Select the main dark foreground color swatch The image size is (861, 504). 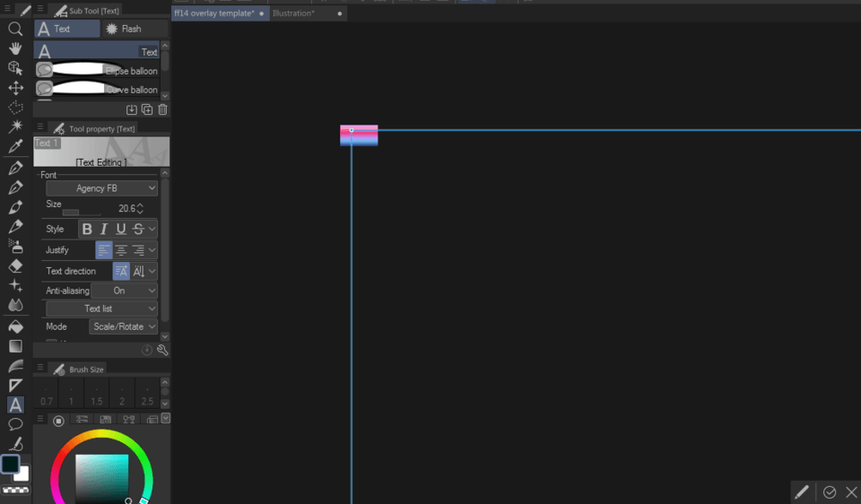pos(10,465)
